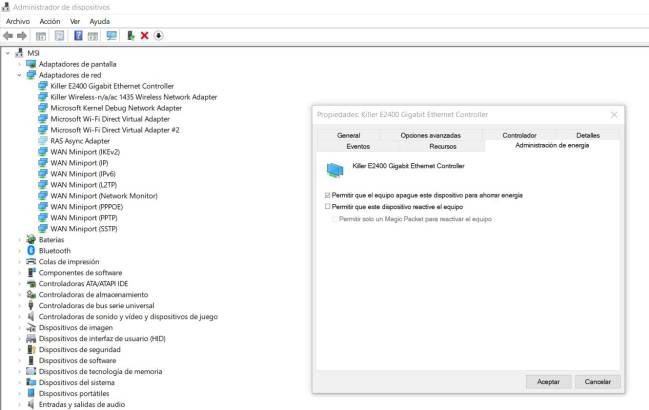Image resolution: width=649 pixels, height=410 pixels.
Task: Click the Baterías category icon
Action: 31,240
